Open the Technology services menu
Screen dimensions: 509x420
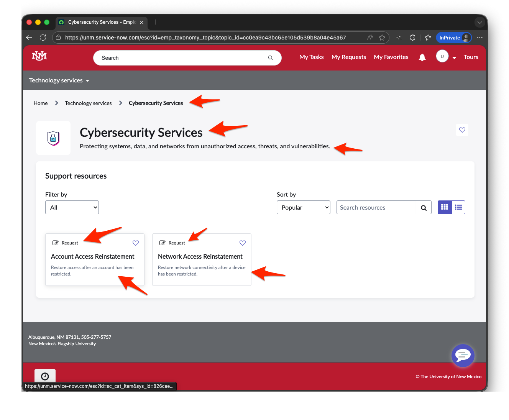59,80
